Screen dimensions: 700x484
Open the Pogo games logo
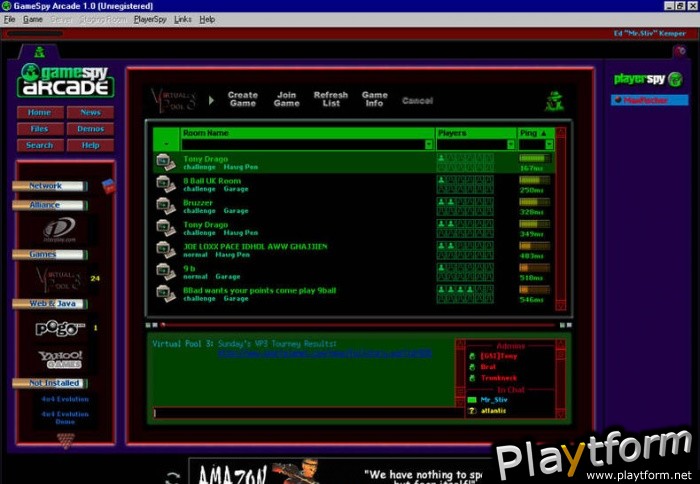60,329
